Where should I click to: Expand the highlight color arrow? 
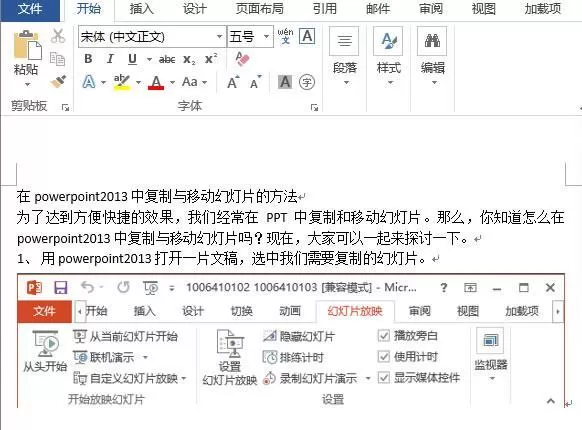(x=138, y=82)
